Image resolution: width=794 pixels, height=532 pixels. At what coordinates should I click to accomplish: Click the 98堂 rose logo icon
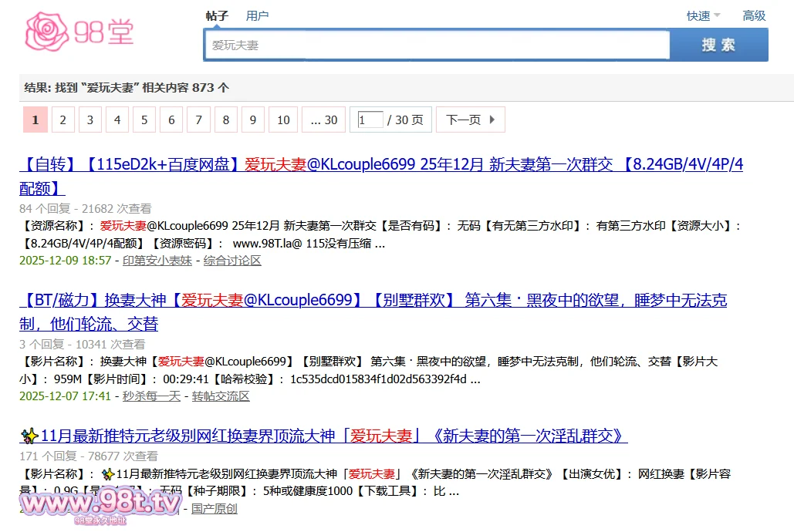tap(46, 29)
